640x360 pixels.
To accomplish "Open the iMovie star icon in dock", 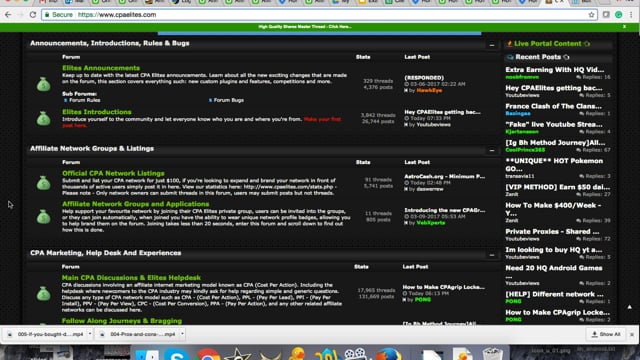I will pos(238,354).
